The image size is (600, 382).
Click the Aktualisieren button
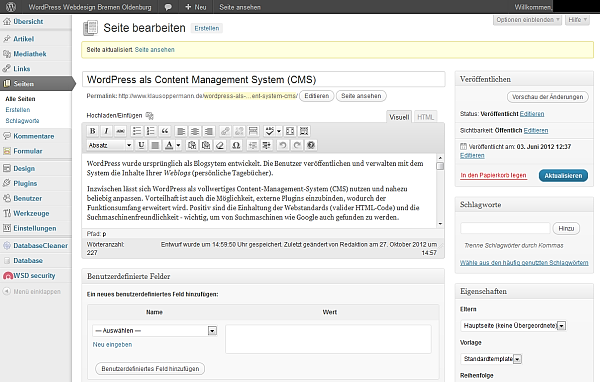563,176
